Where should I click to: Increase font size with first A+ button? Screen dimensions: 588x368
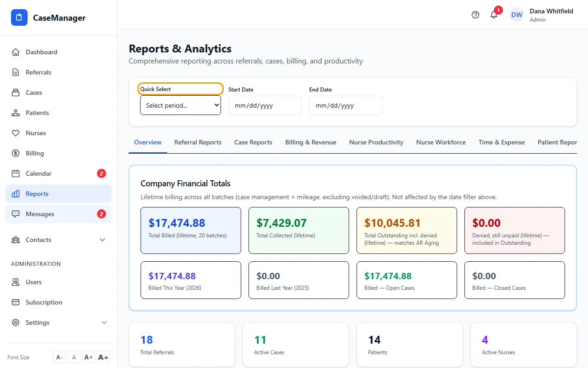(89, 357)
